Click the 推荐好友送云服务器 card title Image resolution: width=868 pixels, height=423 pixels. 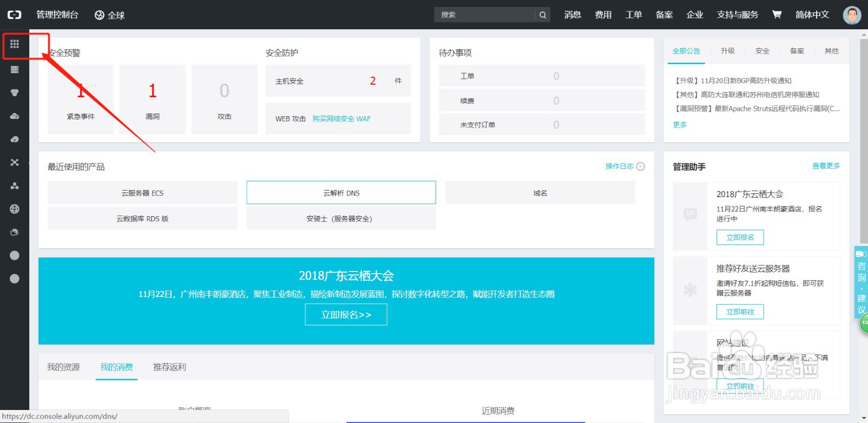753,269
